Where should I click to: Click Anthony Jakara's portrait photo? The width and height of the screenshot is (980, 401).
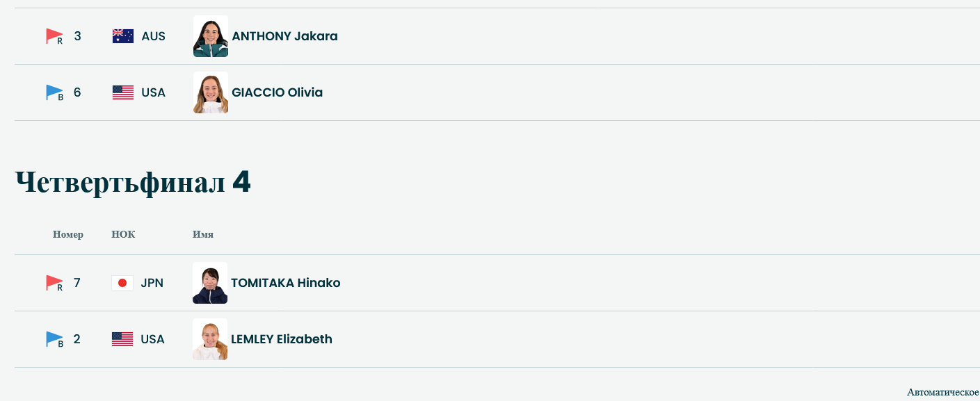pyautogui.click(x=211, y=36)
